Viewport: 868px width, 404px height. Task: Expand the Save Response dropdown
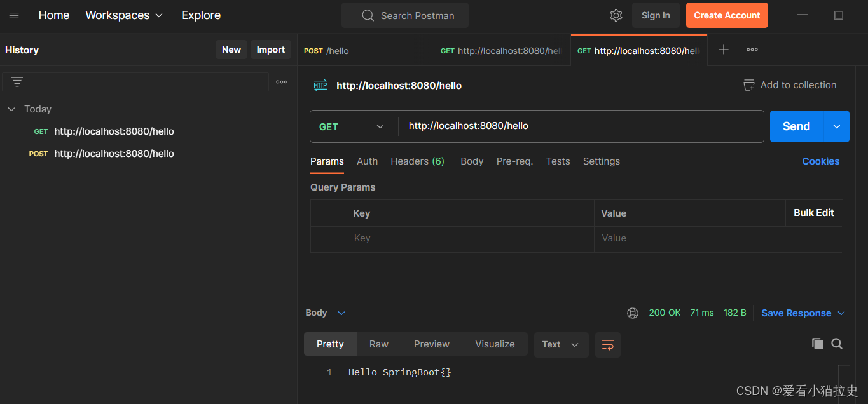click(841, 313)
